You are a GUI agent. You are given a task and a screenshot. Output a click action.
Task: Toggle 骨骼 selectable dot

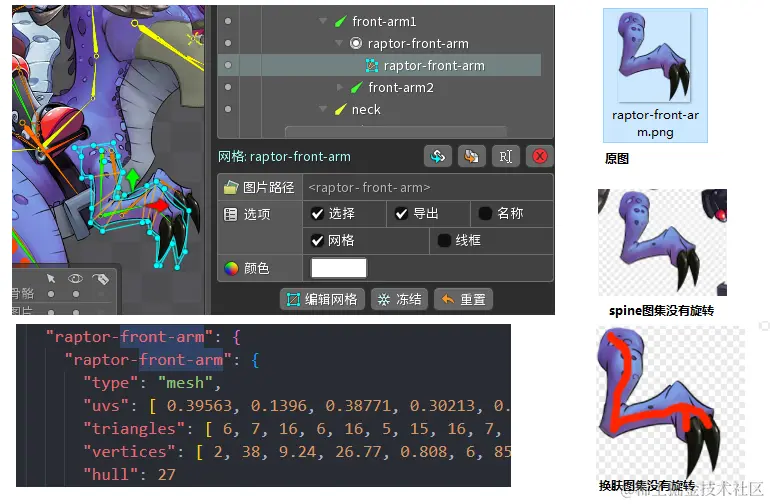click(51, 294)
